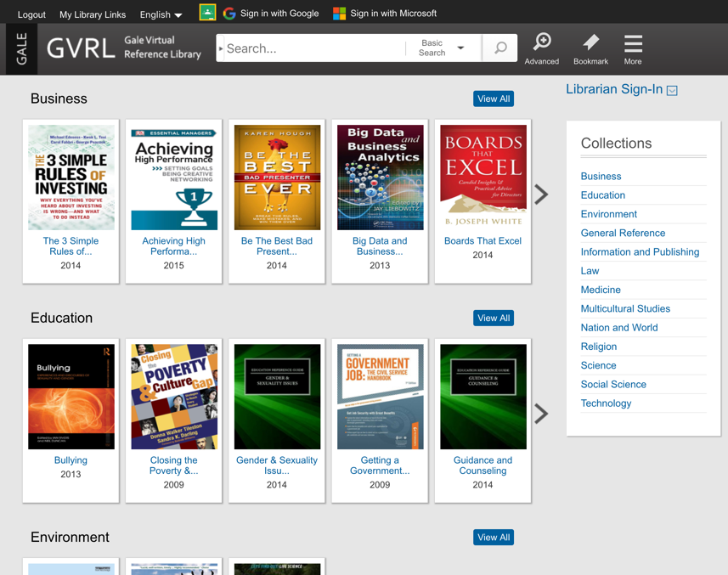
Task: Show next Business books with arrow
Action: tap(541, 194)
